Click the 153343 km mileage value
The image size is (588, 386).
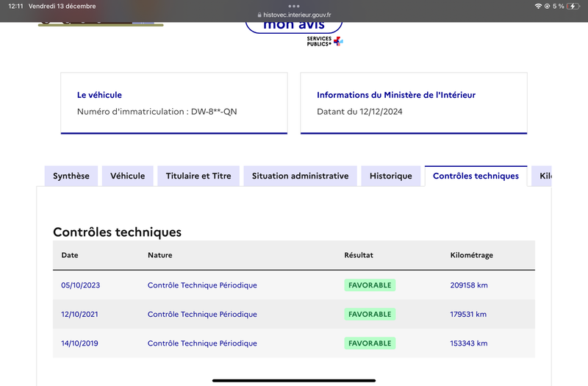(x=469, y=343)
